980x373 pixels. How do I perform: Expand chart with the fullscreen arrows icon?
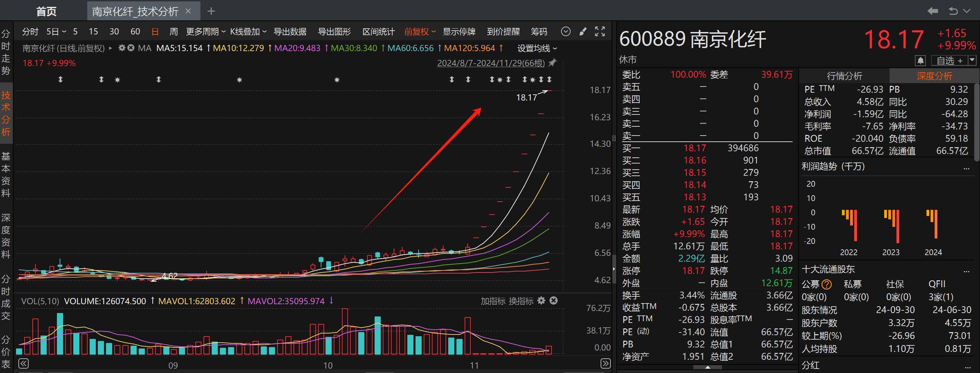(600, 32)
